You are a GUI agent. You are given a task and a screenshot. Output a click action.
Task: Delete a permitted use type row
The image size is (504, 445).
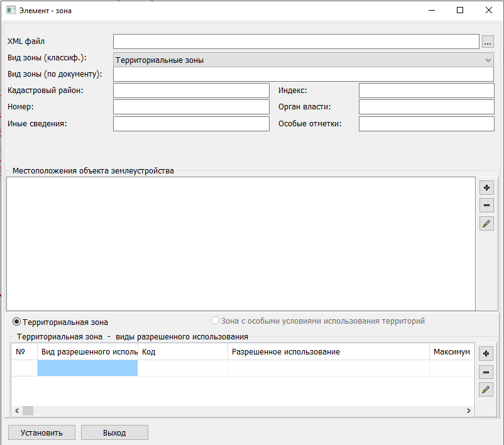[x=486, y=372]
